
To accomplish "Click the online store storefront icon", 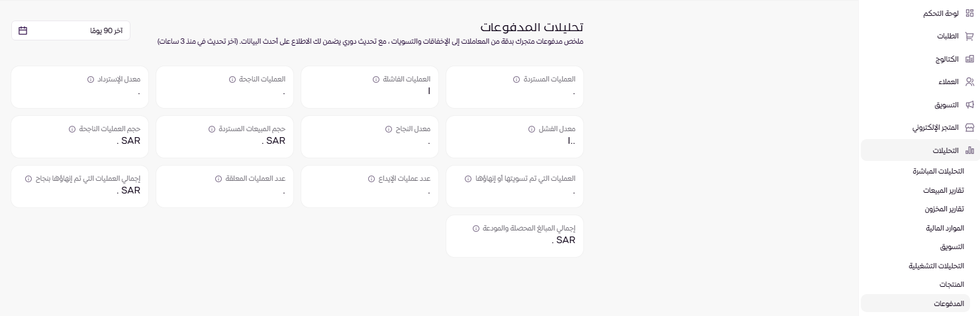I will pos(969,127).
